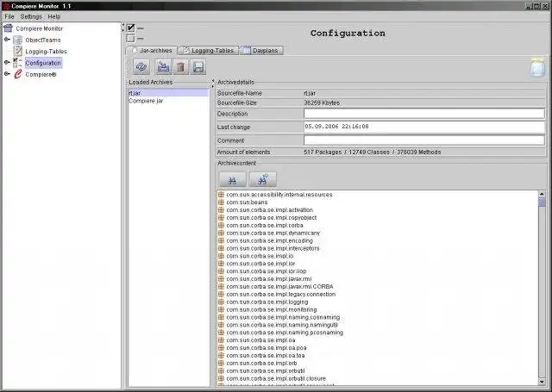
Task: Open the Help menu
Action: 54,16
